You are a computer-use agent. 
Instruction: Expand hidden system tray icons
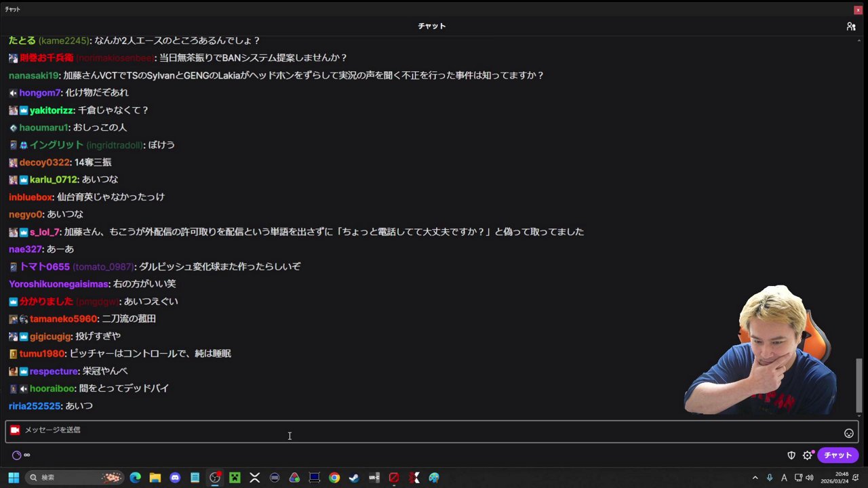pyautogui.click(x=755, y=478)
